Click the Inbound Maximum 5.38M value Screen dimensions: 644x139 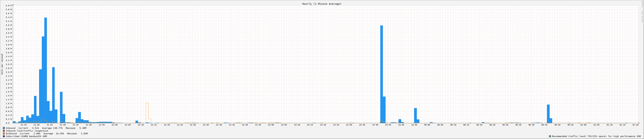[83, 128]
